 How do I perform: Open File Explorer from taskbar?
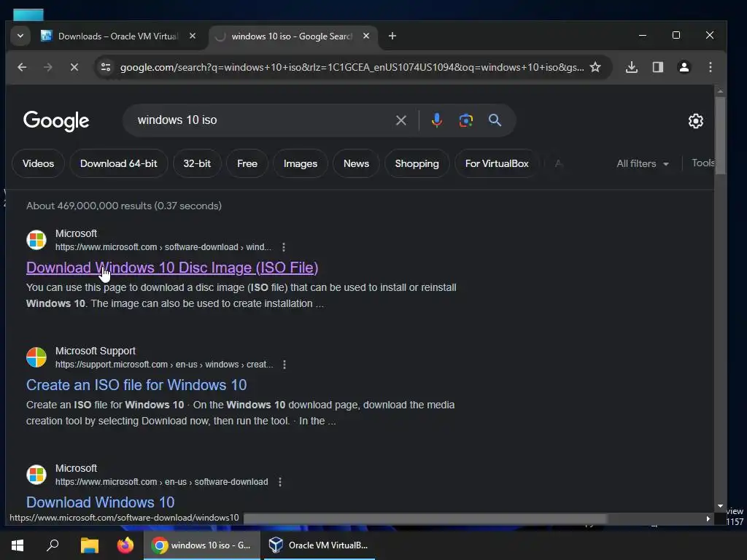click(x=89, y=545)
